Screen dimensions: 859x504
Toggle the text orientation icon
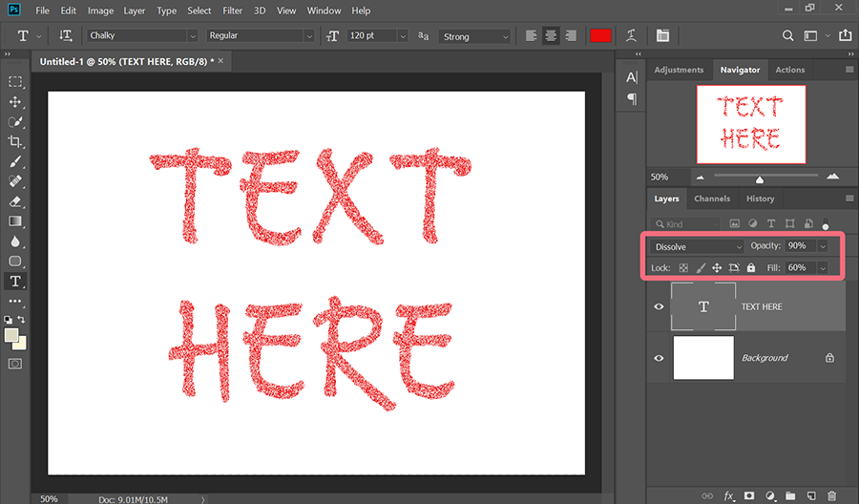(66, 35)
